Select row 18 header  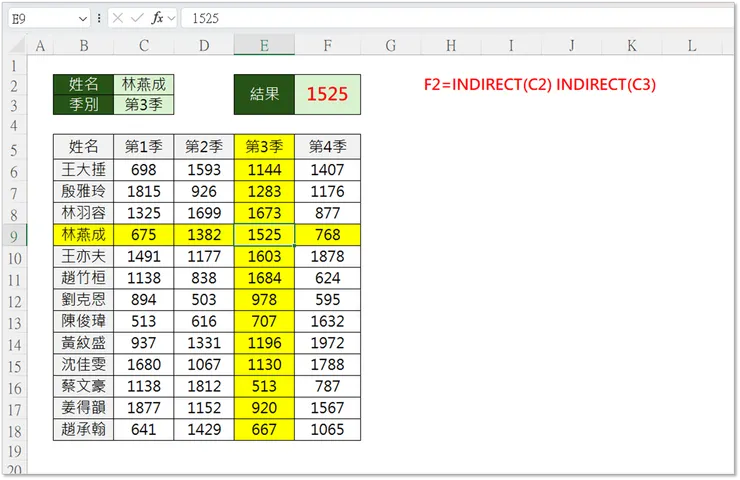[x=14, y=430]
